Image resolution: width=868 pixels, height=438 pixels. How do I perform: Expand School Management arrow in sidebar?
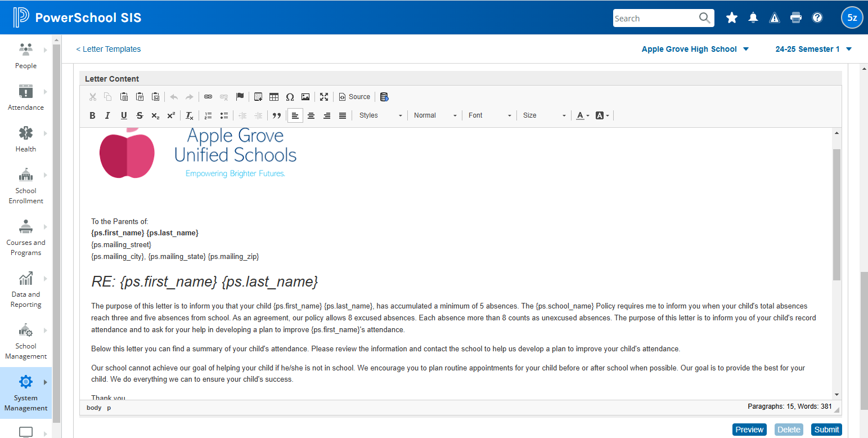coord(45,330)
